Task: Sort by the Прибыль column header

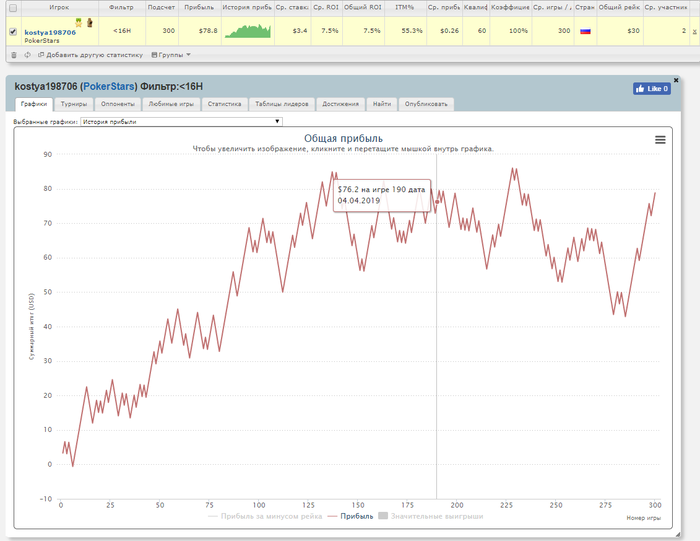Action: pyautogui.click(x=199, y=8)
